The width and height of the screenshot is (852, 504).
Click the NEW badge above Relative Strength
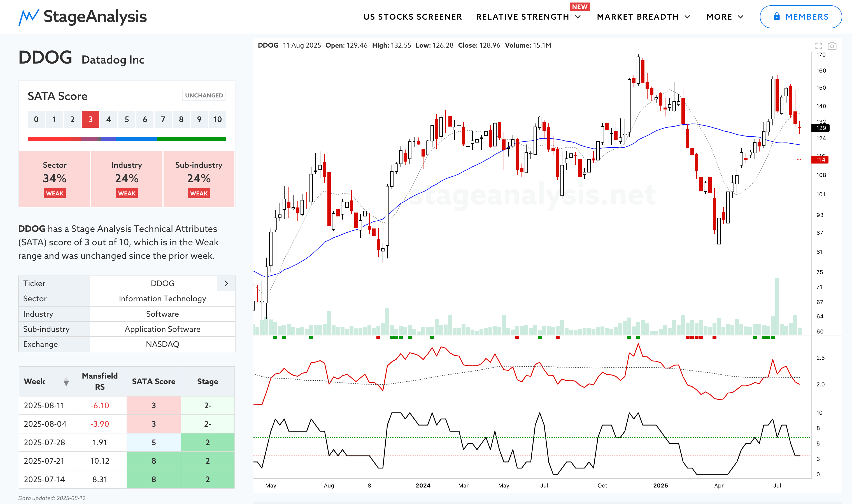click(579, 7)
